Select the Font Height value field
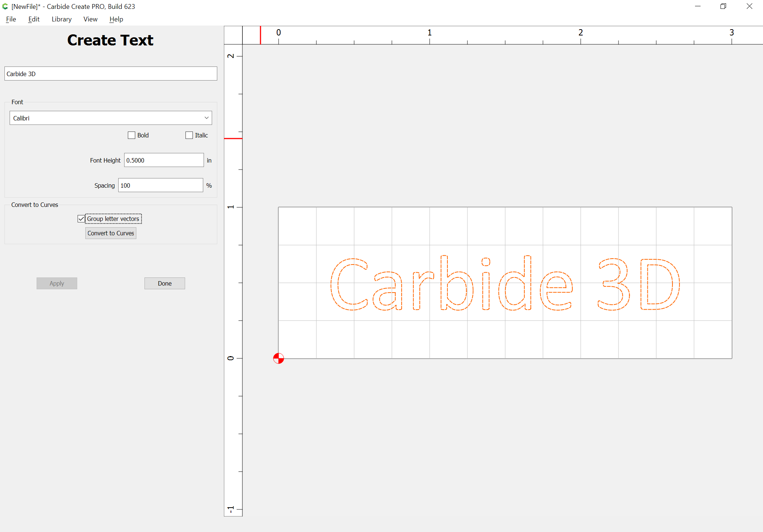763x532 pixels. pos(164,160)
